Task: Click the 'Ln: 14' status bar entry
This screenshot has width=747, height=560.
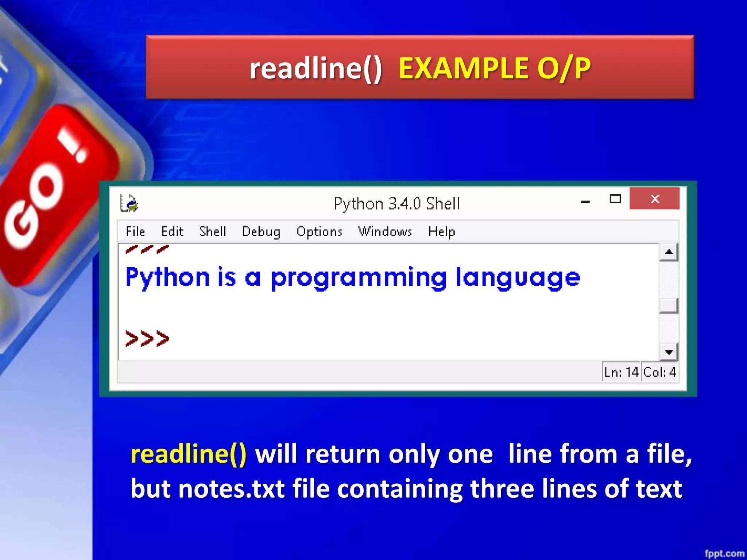Action: [x=621, y=372]
